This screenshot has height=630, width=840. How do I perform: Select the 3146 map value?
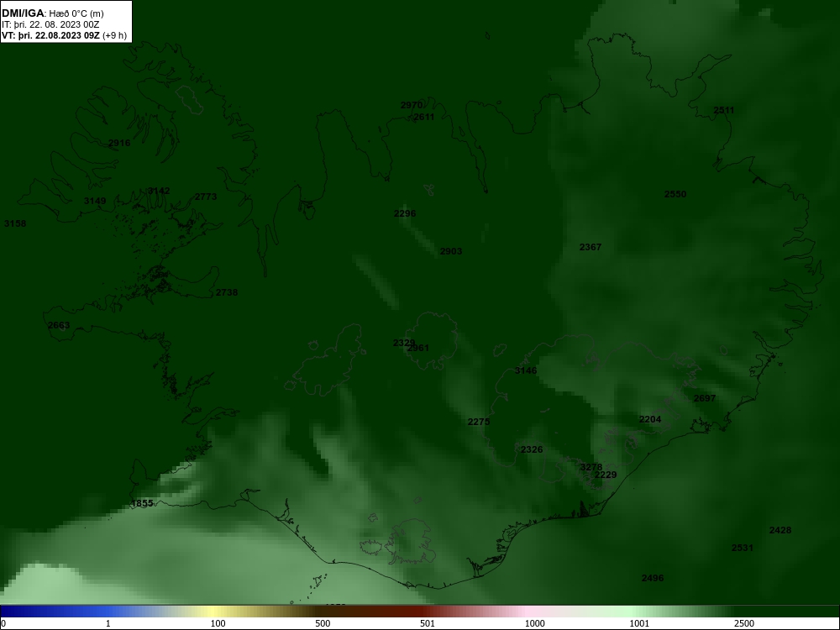click(526, 370)
